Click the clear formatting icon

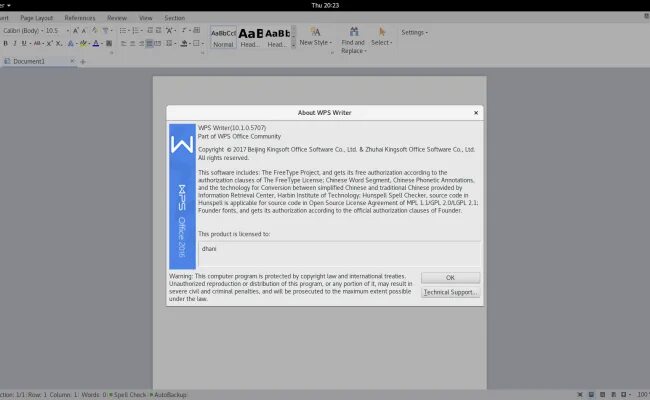coord(95,30)
